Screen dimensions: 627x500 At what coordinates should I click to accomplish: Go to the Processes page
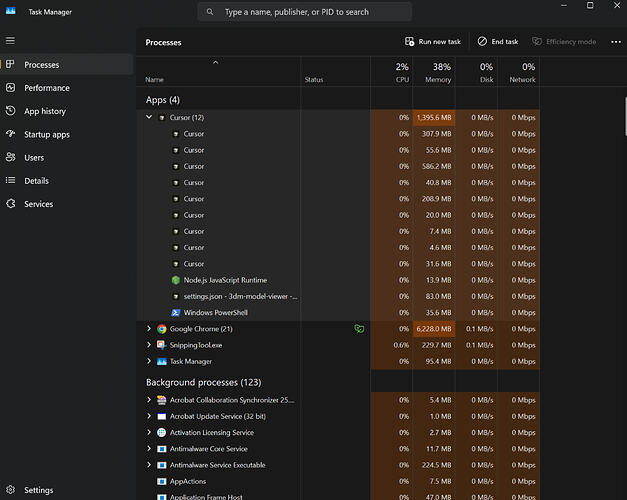pyautogui.click(x=67, y=64)
